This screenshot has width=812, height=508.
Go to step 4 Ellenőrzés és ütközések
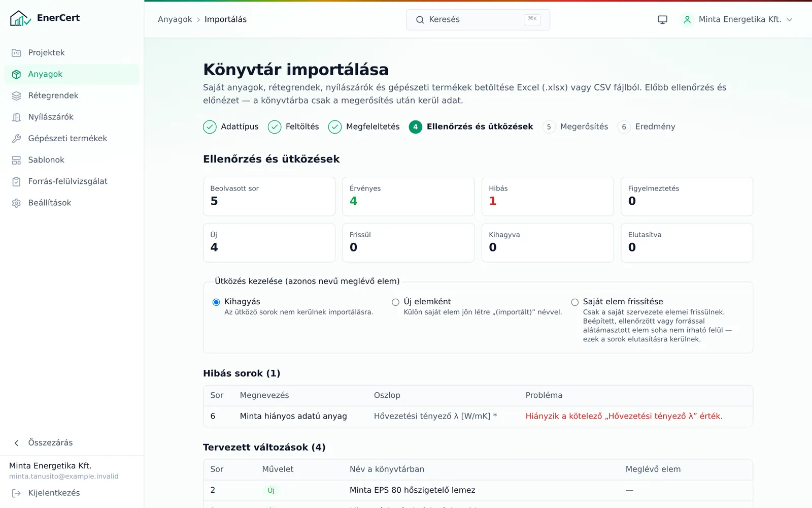click(471, 127)
